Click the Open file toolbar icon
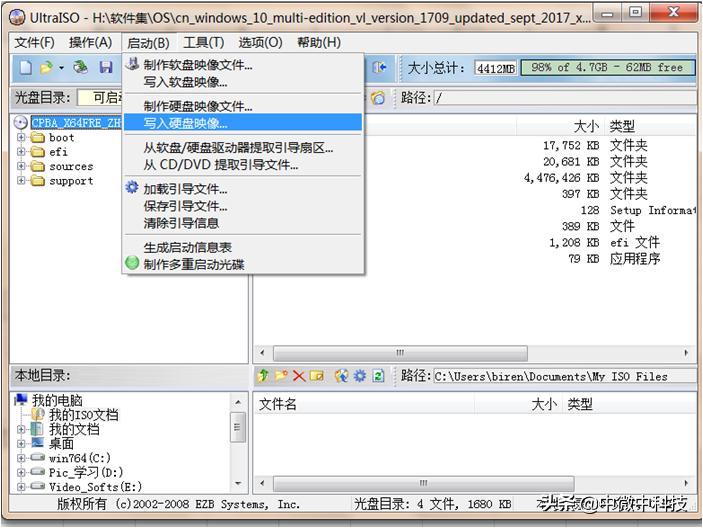703x528 pixels. (x=46, y=68)
